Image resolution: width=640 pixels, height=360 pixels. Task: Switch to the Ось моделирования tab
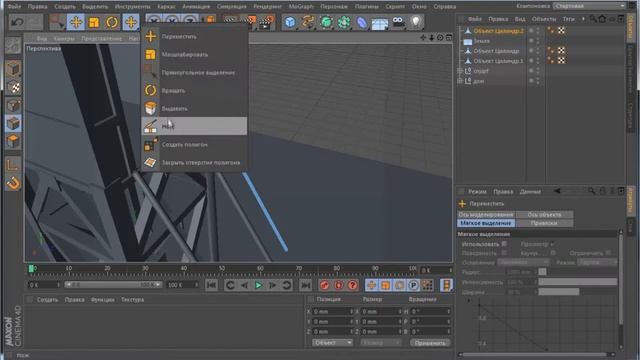(x=486, y=214)
